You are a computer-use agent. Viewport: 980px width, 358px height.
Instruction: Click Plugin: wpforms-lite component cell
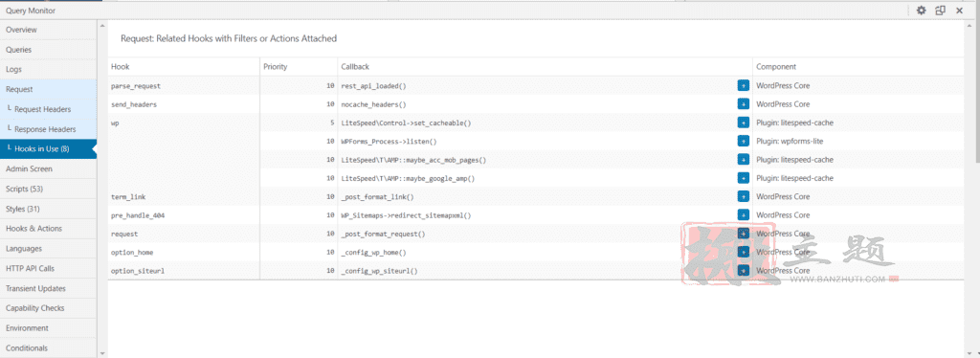click(858, 142)
